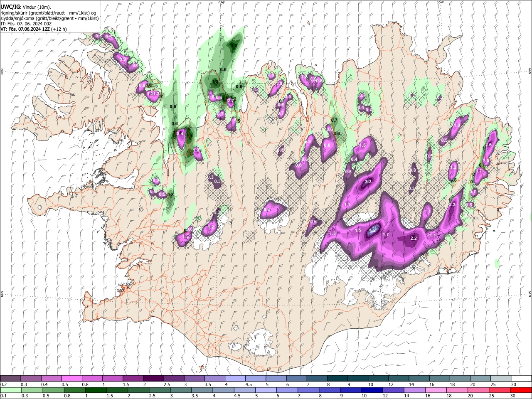Click the dark mauve 0.2 swatch in the upper legend row
Image resolution: width=532 pixels, height=399 pixels.
click(x=10, y=378)
